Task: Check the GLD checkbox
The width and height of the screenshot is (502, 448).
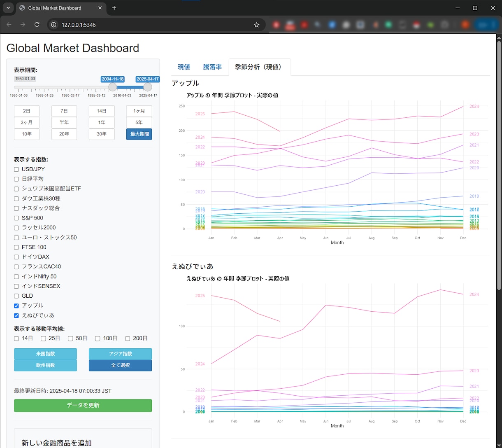Action: tap(16, 296)
